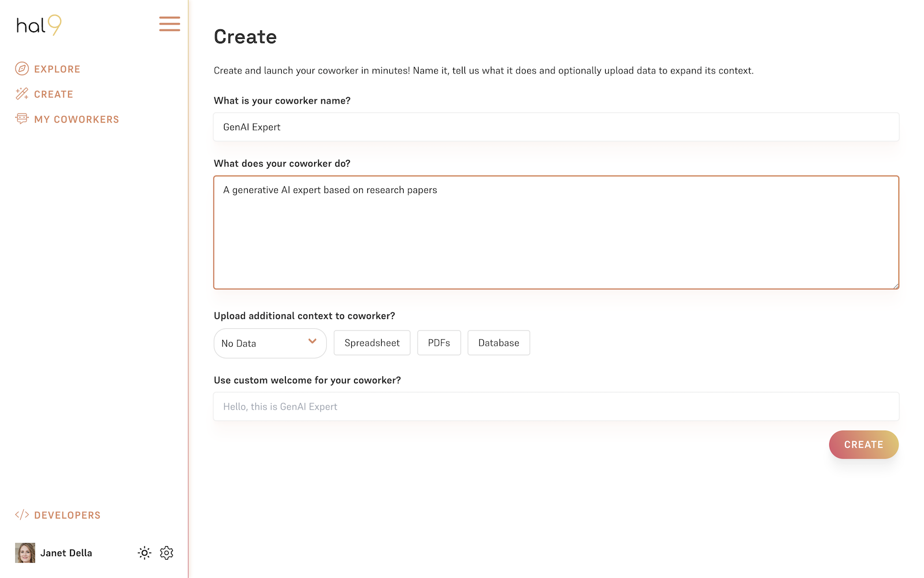Open the Explore menu item

(x=57, y=69)
